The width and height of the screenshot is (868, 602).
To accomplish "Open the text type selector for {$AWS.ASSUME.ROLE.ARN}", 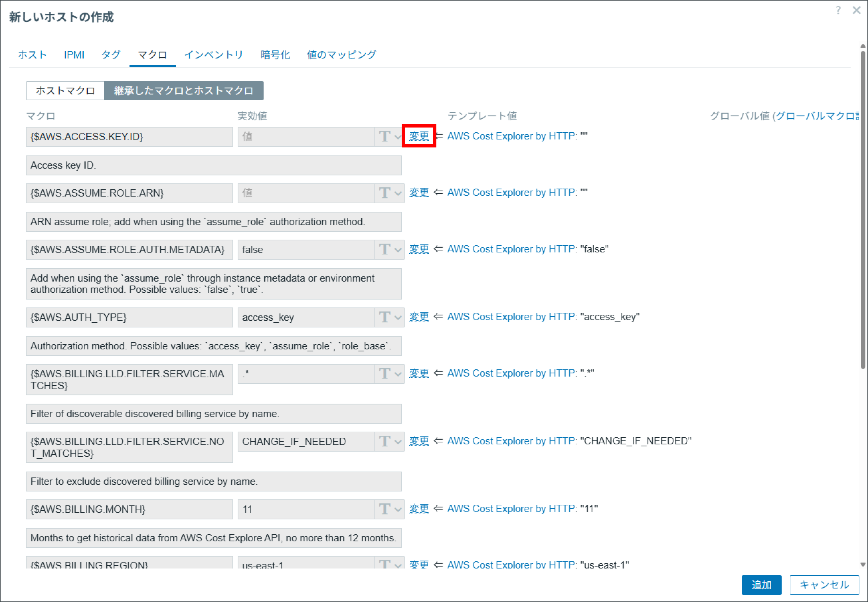I will tap(389, 193).
